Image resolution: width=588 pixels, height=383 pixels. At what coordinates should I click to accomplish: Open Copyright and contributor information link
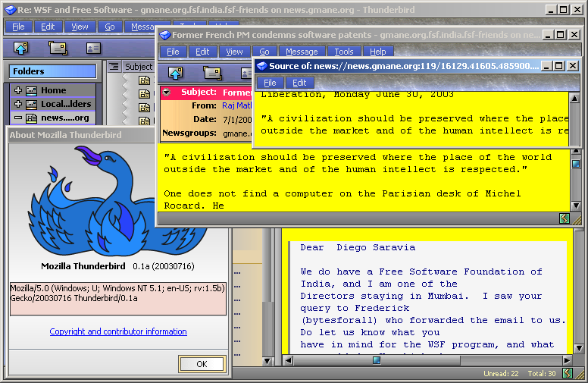click(x=118, y=331)
